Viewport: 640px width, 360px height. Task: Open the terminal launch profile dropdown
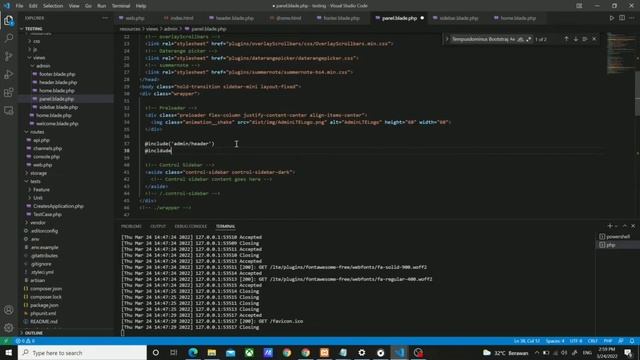[x=616, y=226]
